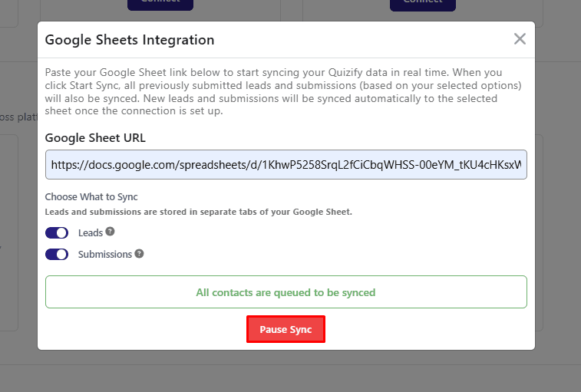This screenshot has height=392, width=581.
Task: Toggle the Leads sync switch
Action: click(57, 233)
